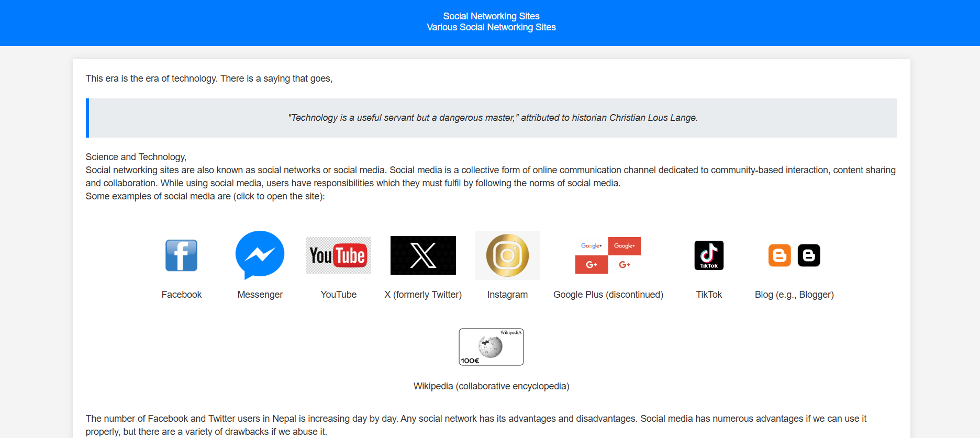Click the Facebook text label

pyautogui.click(x=181, y=295)
